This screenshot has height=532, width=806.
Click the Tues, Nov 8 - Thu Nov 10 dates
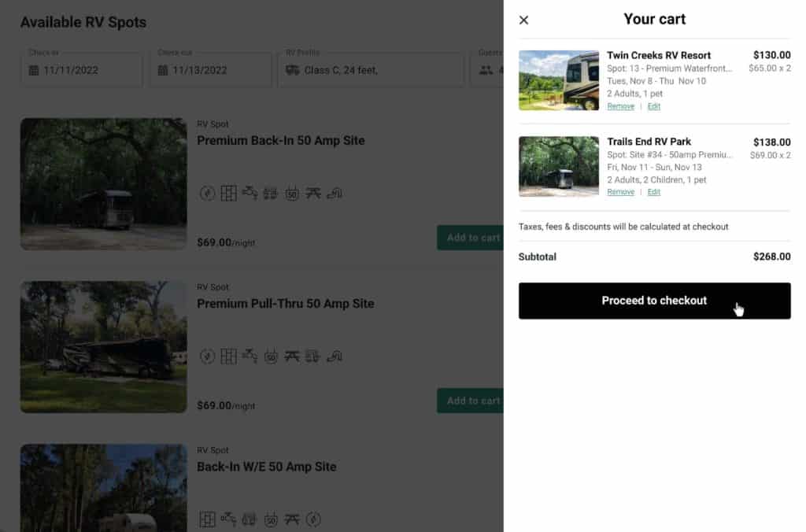pos(656,81)
